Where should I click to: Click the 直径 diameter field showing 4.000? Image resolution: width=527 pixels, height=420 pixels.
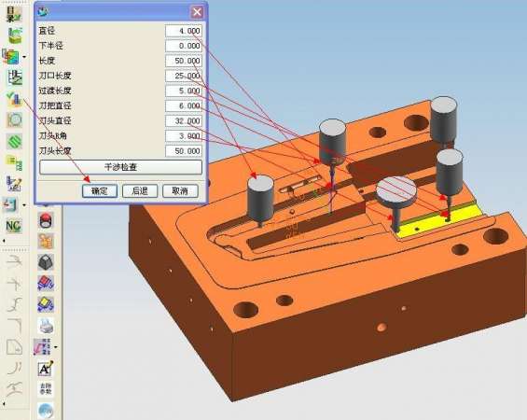coord(184,31)
